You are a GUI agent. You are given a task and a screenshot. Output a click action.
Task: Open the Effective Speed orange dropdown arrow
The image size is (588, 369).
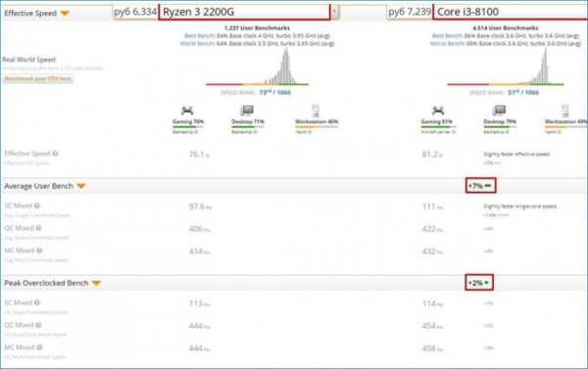pos(65,14)
